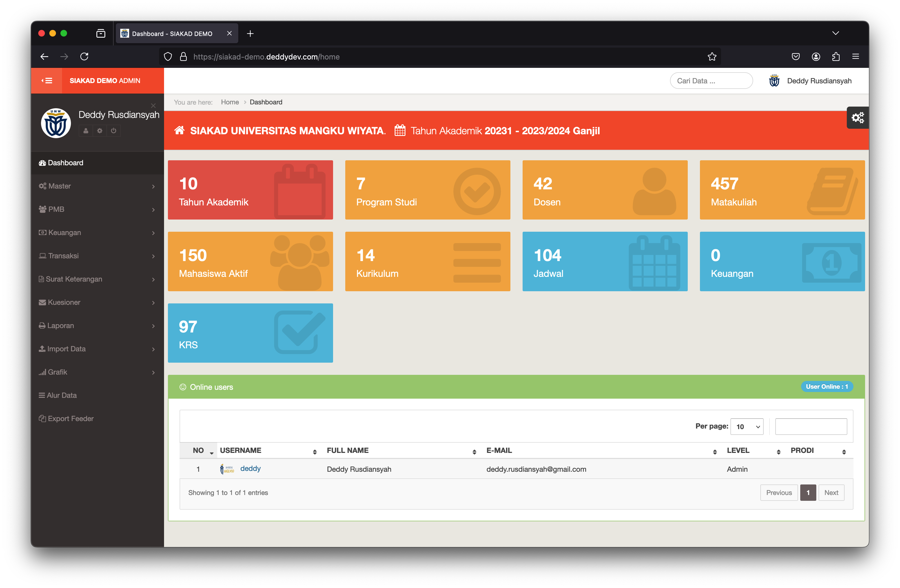Open settings gear panel at right edge
This screenshot has width=900, height=588.
coord(857,118)
